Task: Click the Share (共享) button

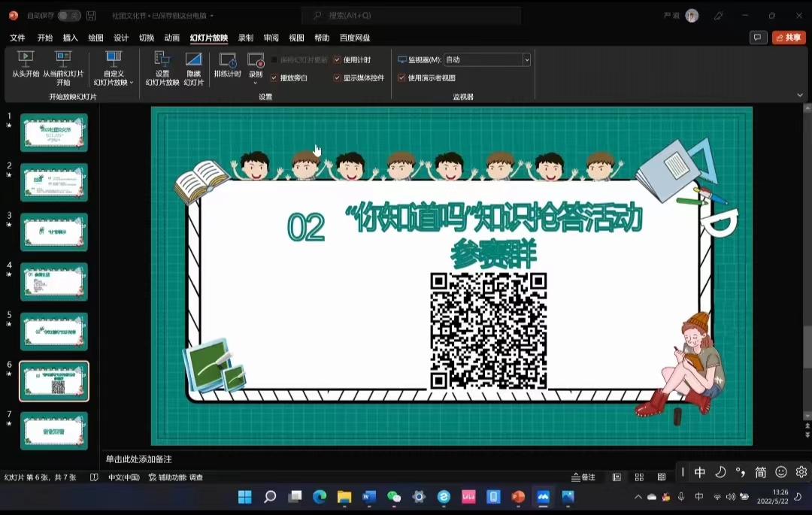Action: point(789,38)
